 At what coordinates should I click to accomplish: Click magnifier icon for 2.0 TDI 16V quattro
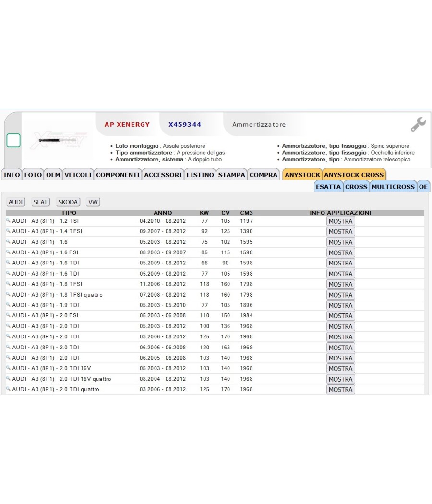(x=8, y=378)
